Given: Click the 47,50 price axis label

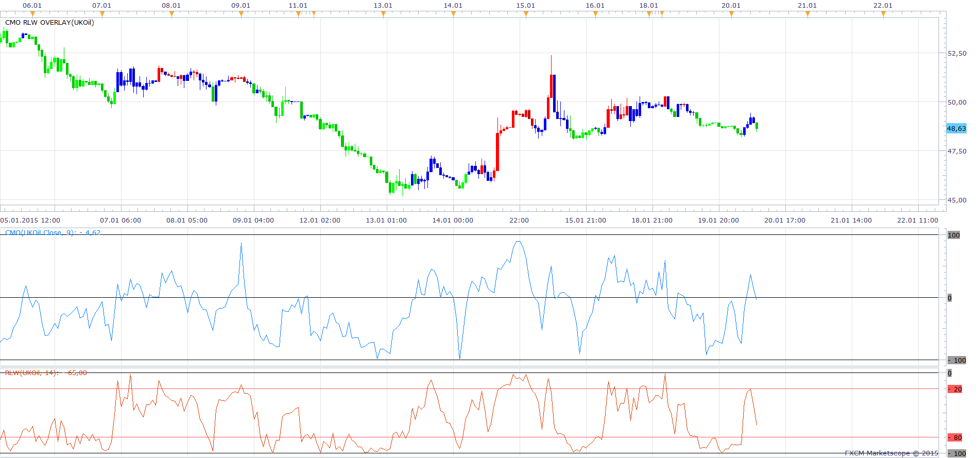Looking at the screenshot, I should point(957,151).
